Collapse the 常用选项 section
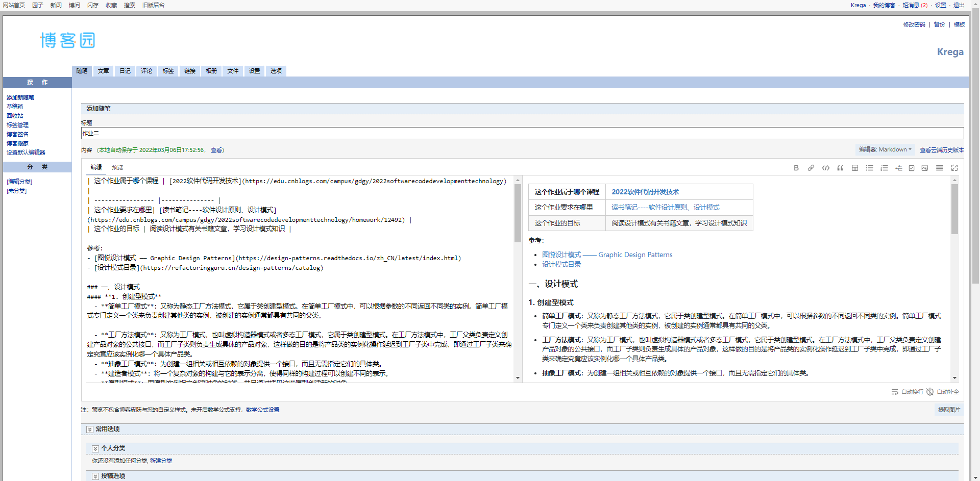This screenshot has width=980, height=481. [90, 429]
